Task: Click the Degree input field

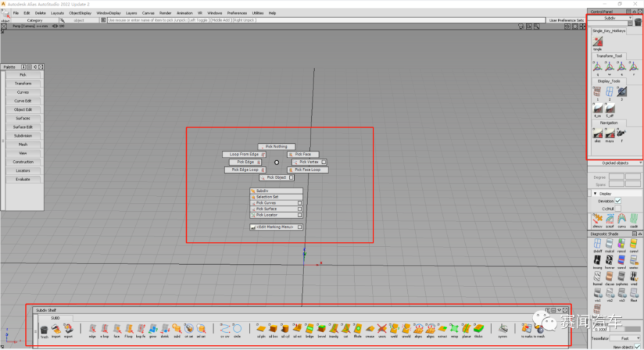Action: 615,176
